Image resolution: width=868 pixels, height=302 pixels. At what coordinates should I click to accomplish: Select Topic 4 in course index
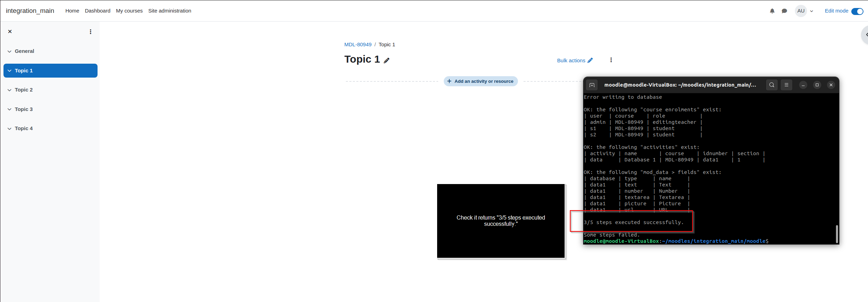[24, 128]
